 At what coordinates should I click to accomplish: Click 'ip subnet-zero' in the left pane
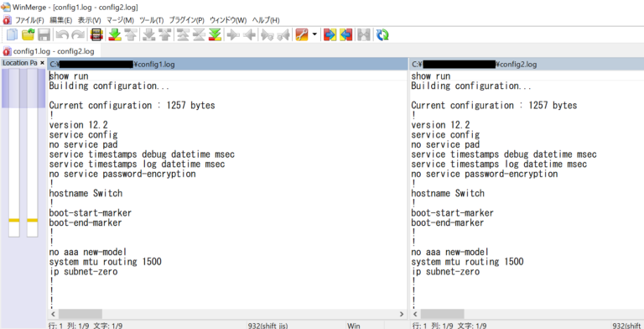click(83, 272)
